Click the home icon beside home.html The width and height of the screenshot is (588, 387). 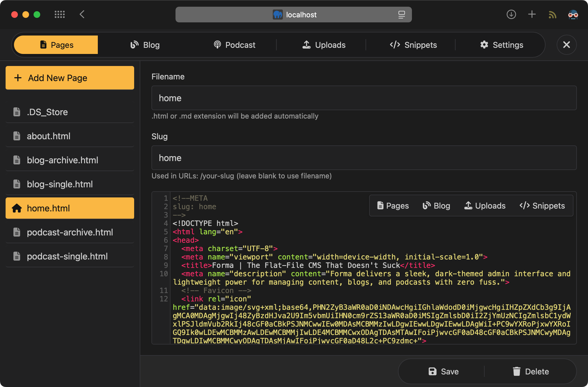pos(17,208)
